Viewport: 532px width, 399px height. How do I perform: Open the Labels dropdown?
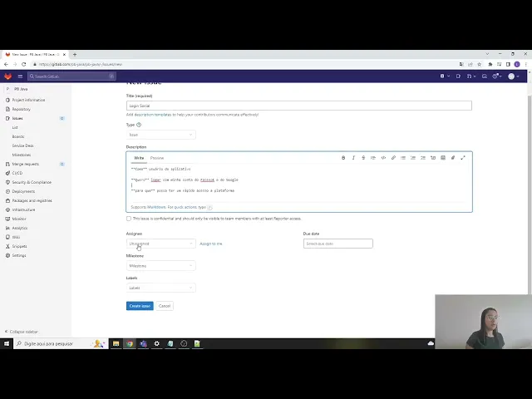160,288
